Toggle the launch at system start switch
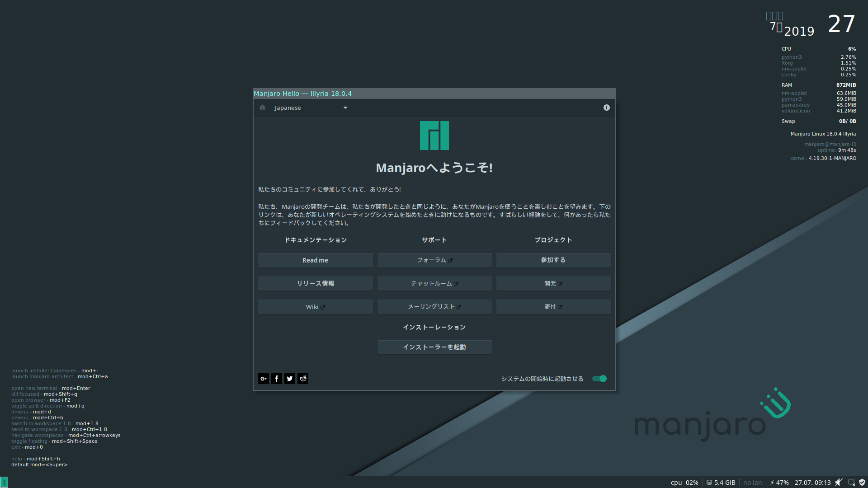The height and width of the screenshot is (488, 868). click(x=599, y=379)
